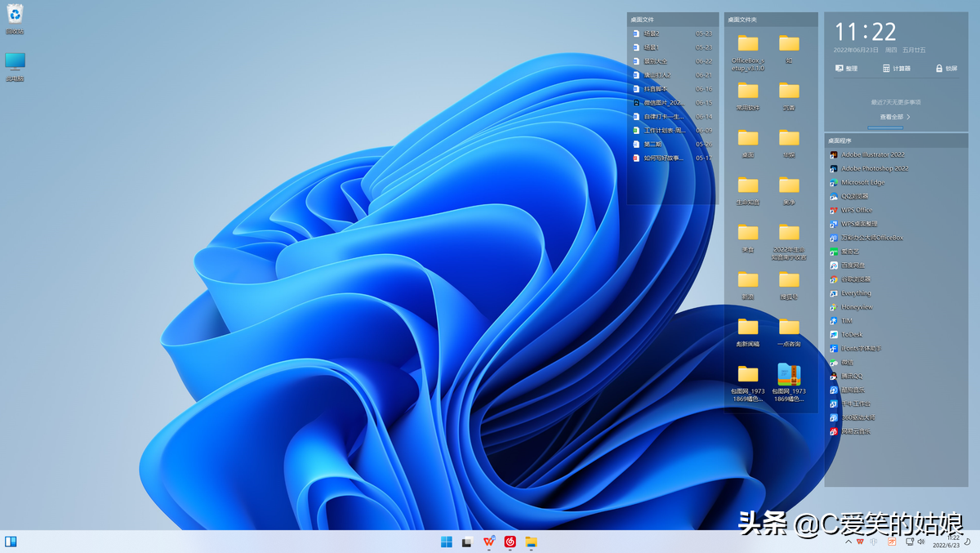
Task: Open the 唐山打人2 document
Action: coord(673,75)
